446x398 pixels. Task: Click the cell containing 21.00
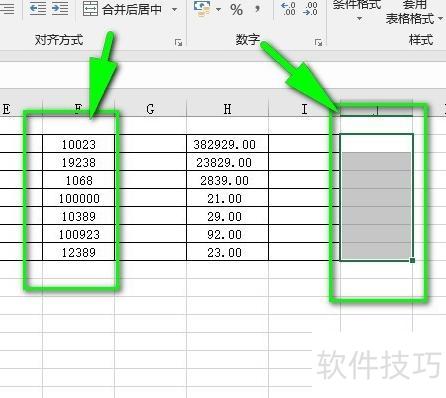pyautogui.click(x=227, y=198)
